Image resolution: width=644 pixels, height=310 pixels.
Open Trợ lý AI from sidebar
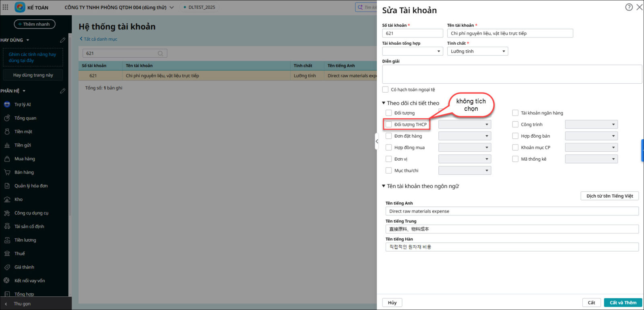coord(23,105)
